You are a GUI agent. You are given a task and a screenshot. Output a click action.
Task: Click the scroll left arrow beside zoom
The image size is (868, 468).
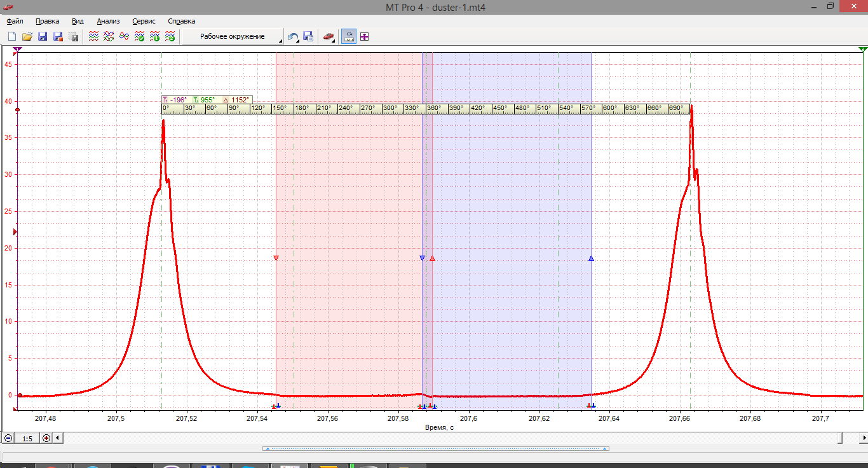(58, 438)
